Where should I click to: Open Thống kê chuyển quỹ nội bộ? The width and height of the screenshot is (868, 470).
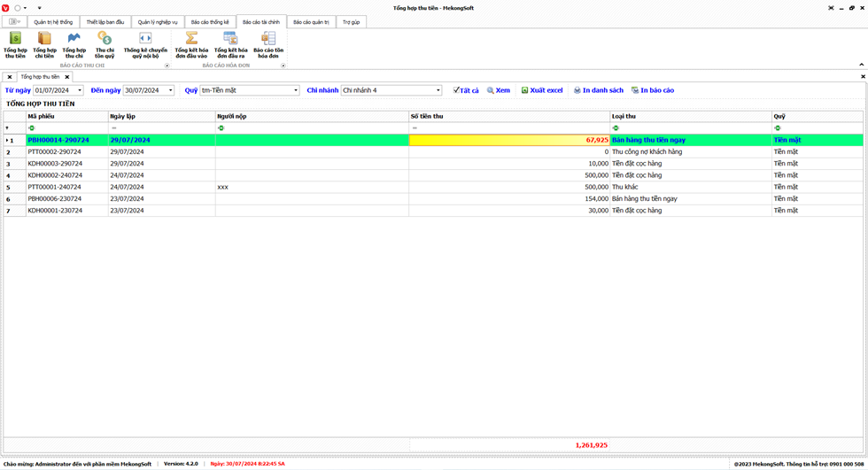point(145,44)
